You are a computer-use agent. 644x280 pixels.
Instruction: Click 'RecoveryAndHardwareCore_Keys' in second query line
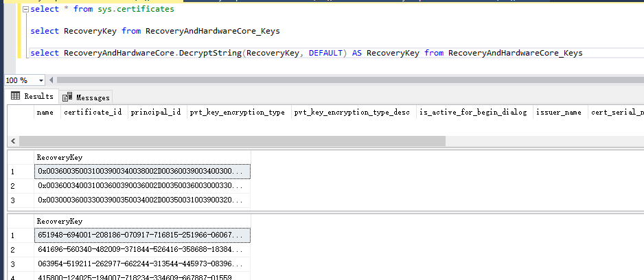coord(212,31)
